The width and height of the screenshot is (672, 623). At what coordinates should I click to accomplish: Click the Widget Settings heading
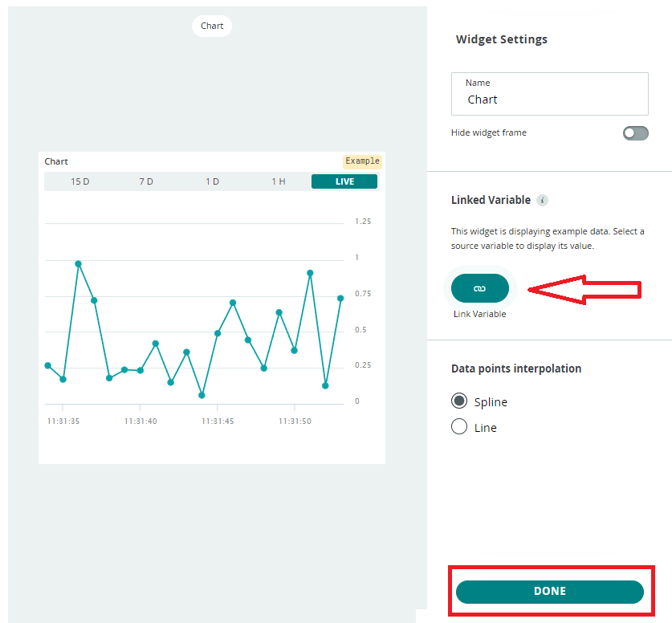(x=502, y=39)
